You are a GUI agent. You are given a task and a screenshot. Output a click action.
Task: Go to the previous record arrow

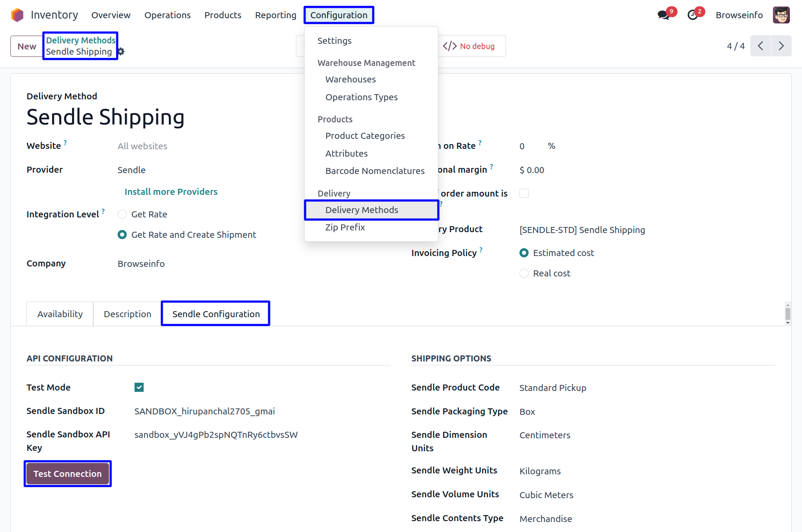pos(760,46)
